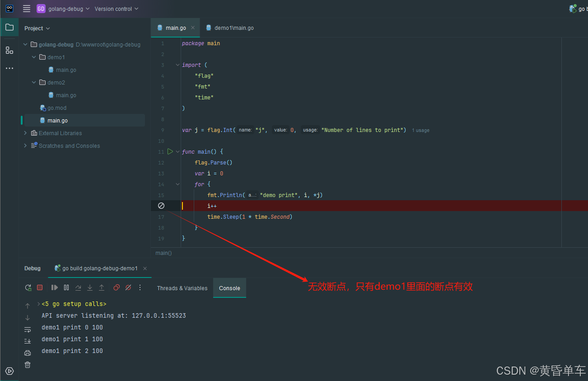Switch to Threads & Variables tab

[x=182, y=288]
